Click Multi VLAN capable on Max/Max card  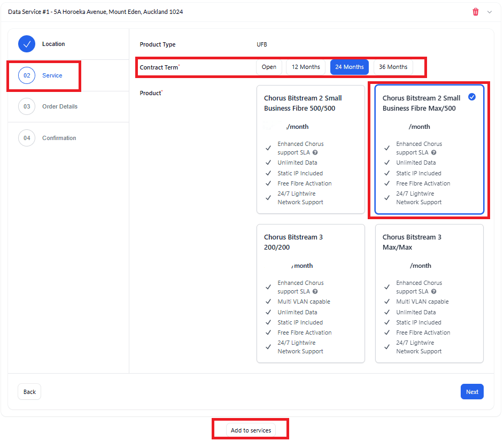click(x=422, y=301)
